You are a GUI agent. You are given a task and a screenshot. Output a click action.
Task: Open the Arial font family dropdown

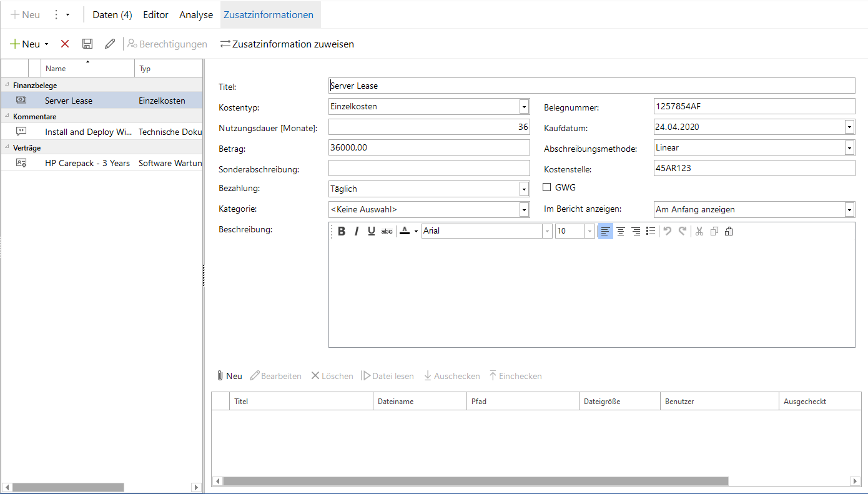[x=548, y=231]
